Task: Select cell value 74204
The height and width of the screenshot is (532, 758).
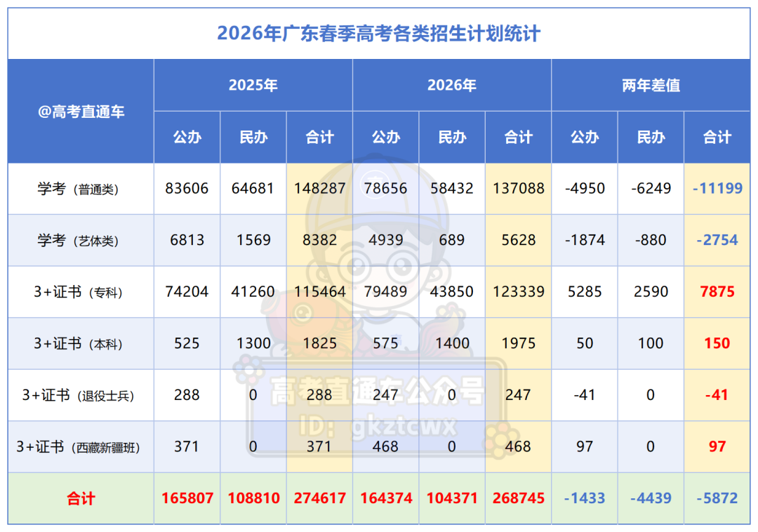Action: pos(187,292)
